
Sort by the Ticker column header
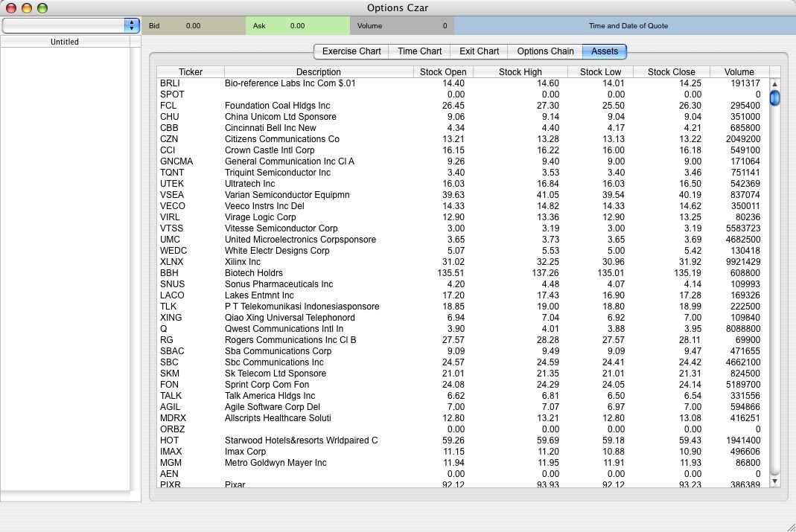[191, 72]
